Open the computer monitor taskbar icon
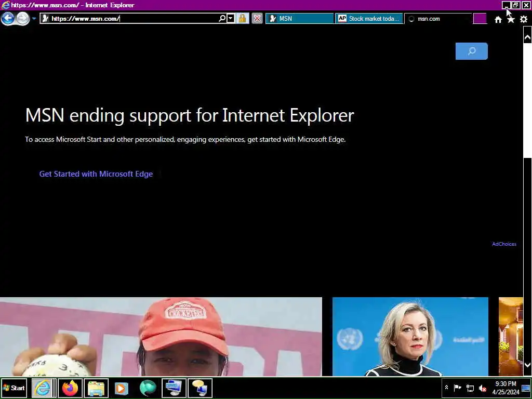Image resolution: width=532 pixels, height=399 pixels. (174, 388)
